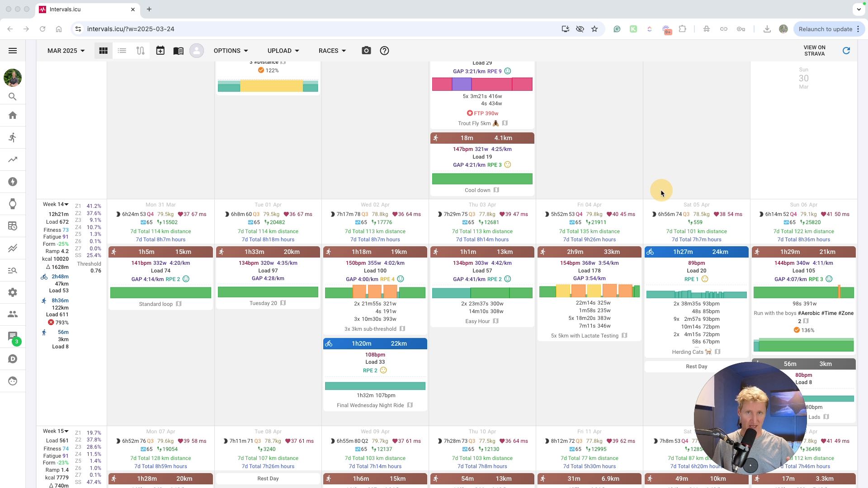Open settings gear in left sidebar

13,292
